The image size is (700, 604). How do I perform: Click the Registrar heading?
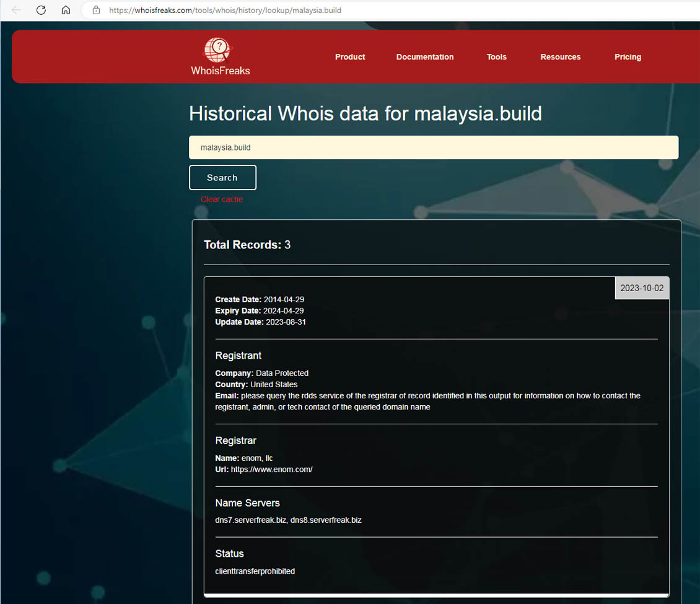tap(236, 440)
